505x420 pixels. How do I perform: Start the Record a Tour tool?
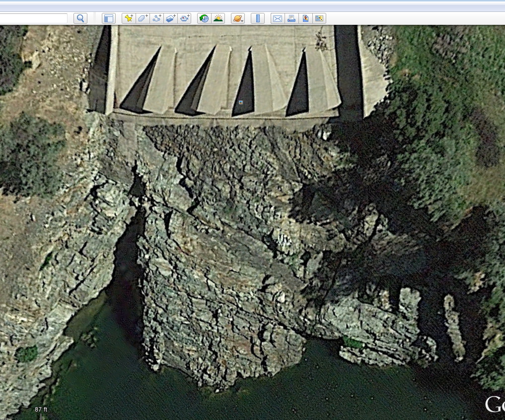click(x=184, y=18)
